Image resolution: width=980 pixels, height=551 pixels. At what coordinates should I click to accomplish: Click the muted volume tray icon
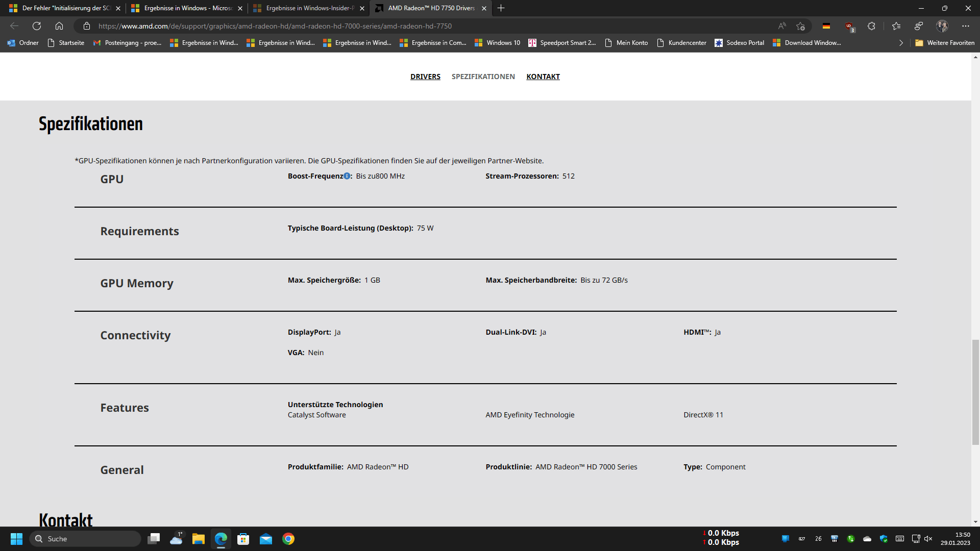click(x=928, y=539)
